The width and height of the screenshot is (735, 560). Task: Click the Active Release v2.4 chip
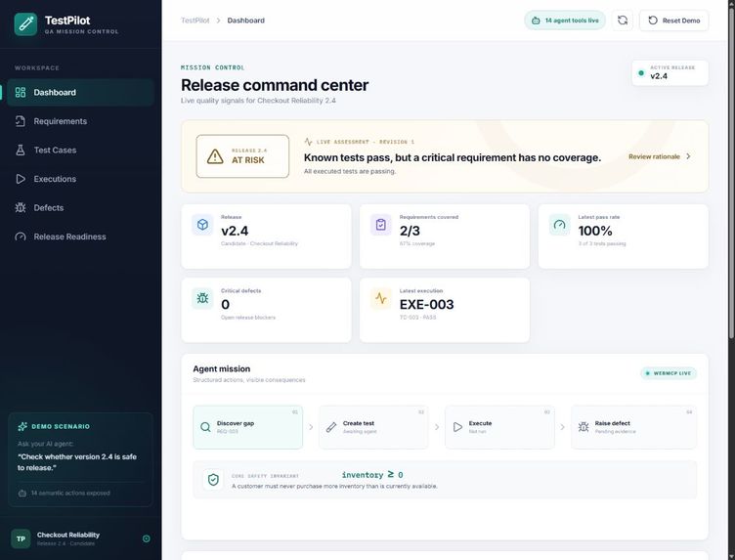click(x=670, y=72)
